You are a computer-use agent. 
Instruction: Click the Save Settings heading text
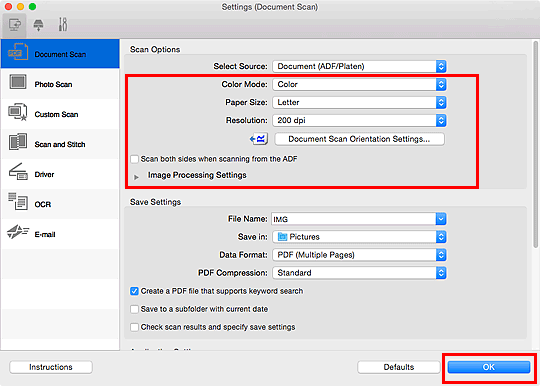tap(155, 202)
